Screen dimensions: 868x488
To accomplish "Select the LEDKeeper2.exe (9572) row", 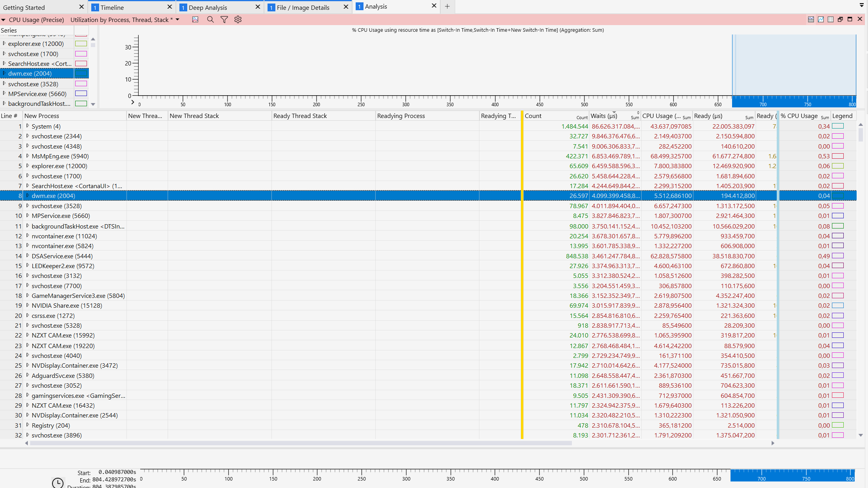I will (x=428, y=266).
